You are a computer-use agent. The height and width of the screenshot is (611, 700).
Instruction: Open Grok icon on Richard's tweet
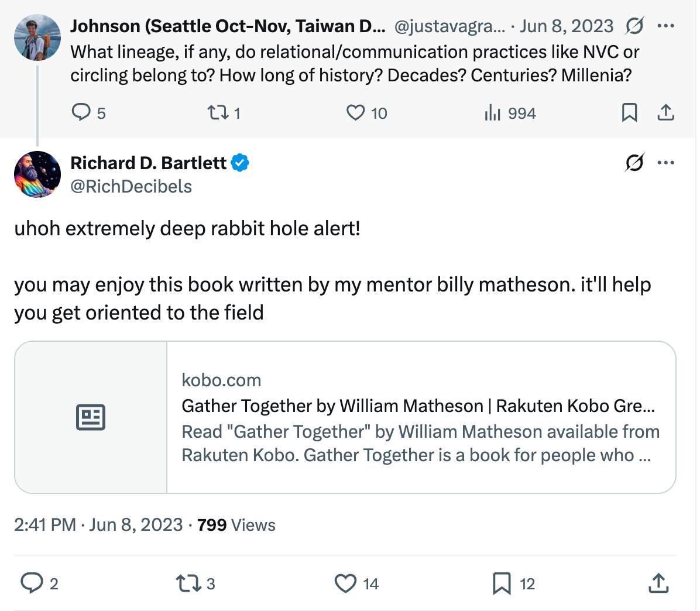634,163
